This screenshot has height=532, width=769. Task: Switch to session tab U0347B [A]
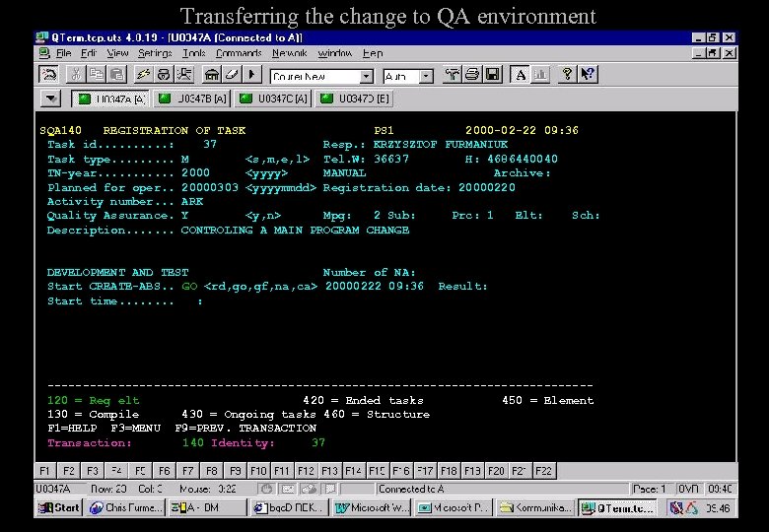[192, 99]
